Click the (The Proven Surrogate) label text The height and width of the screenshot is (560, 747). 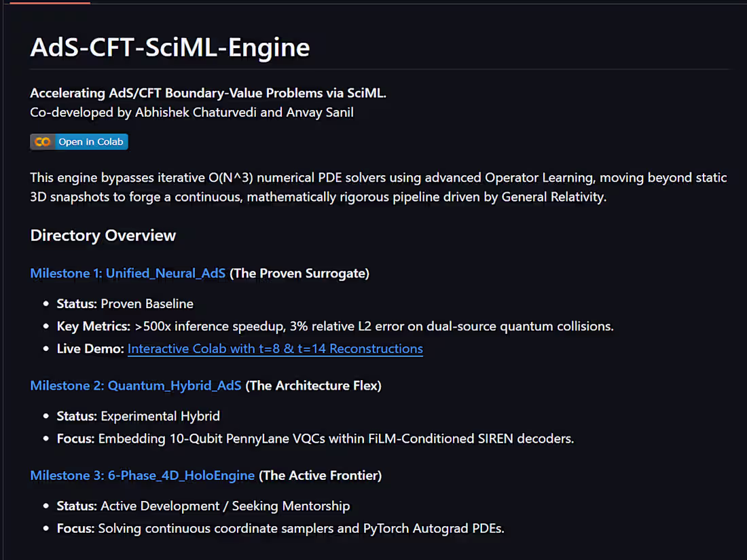click(299, 274)
